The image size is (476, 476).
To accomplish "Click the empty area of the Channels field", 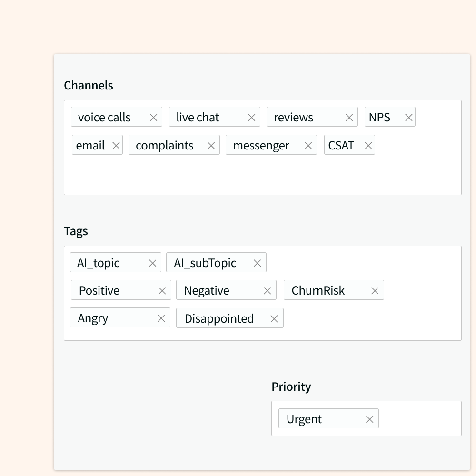I will 262,176.
